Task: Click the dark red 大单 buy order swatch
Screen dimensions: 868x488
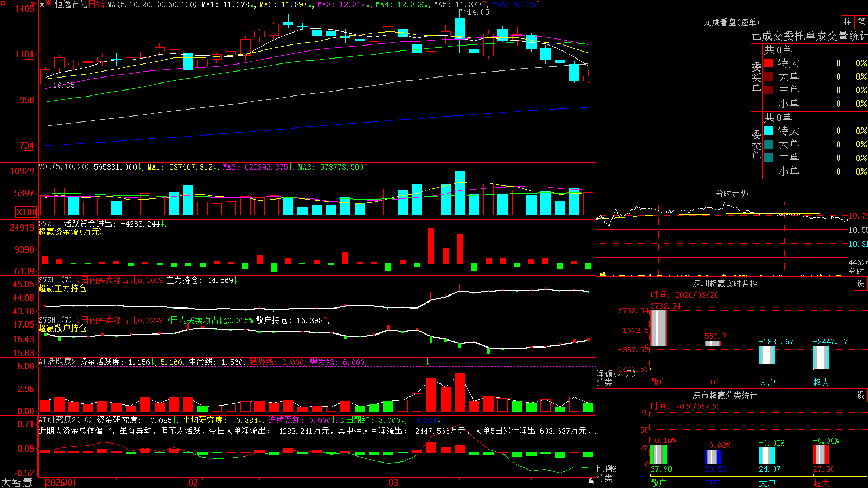Action: 768,76
